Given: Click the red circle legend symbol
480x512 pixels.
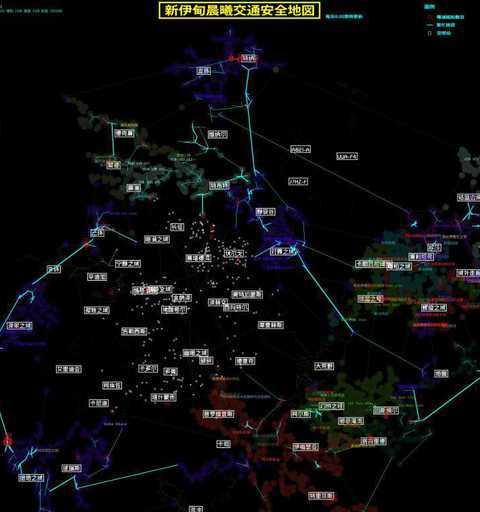Looking at the screenshot, I should coord(430,17).
